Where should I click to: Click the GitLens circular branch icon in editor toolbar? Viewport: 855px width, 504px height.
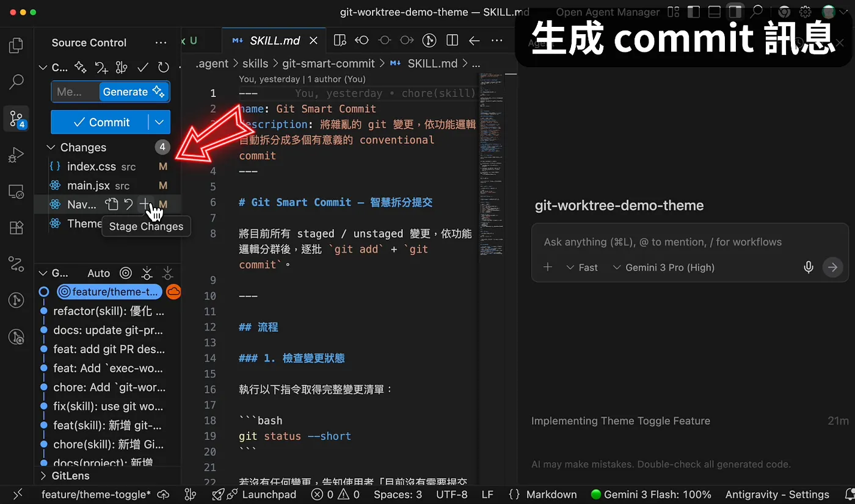pos(429,40)
